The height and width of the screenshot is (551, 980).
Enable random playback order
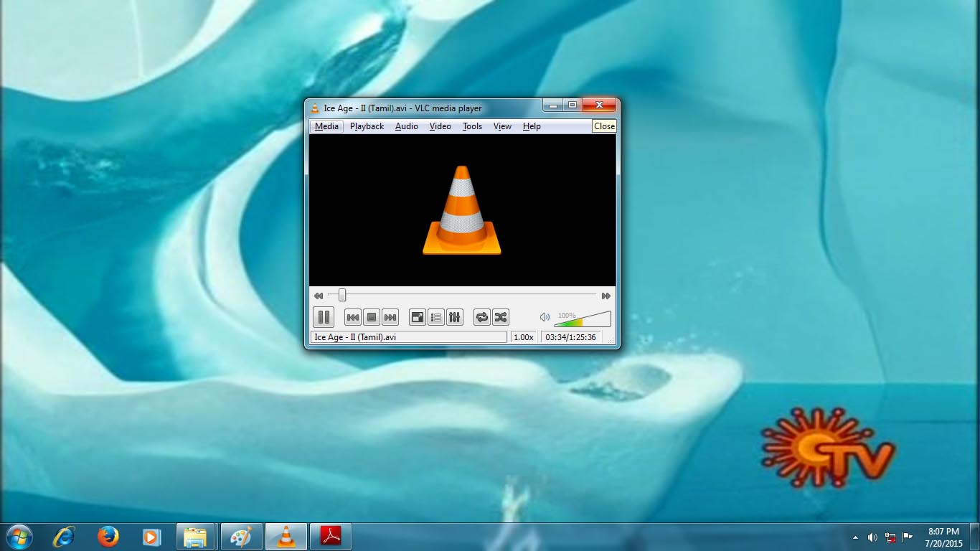(x=500, y=317)
